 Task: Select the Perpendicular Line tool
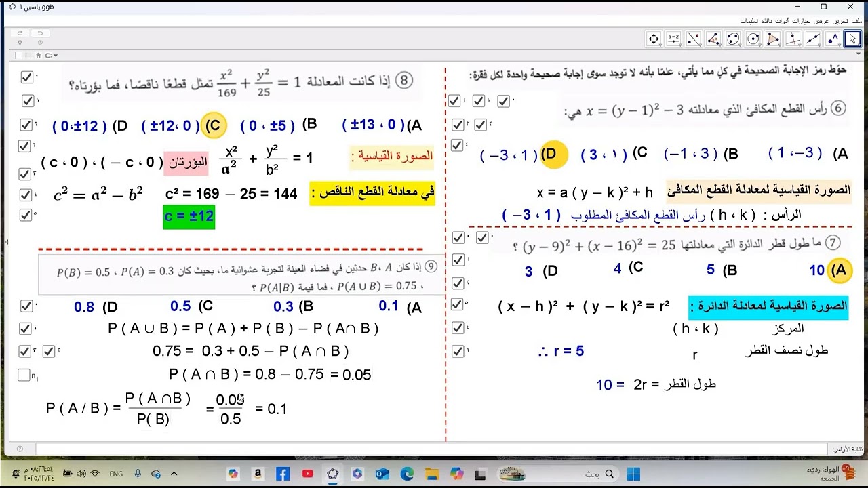pos(793,39)
